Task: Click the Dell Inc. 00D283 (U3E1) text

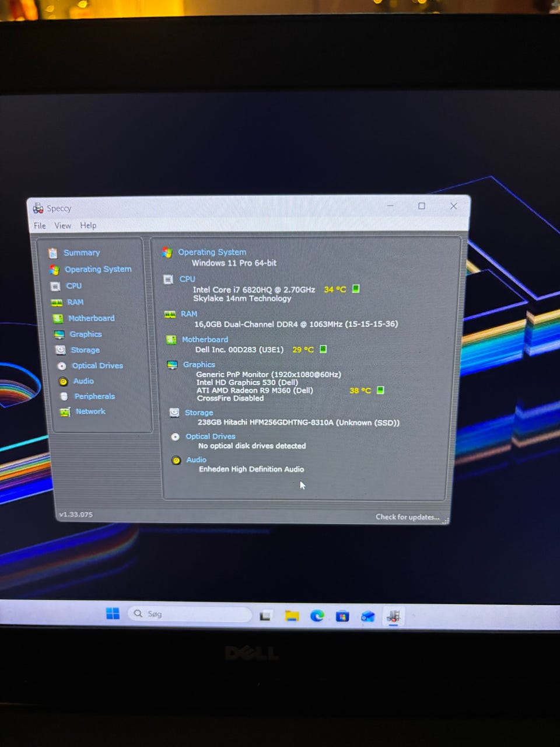Action: (239, 350)
